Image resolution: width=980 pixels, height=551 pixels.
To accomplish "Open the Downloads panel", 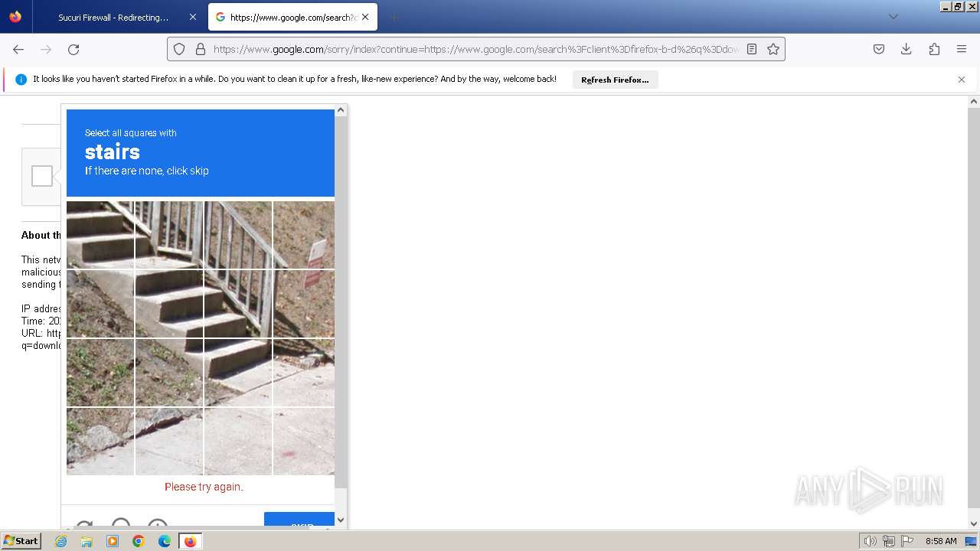I will pos(906,49).
